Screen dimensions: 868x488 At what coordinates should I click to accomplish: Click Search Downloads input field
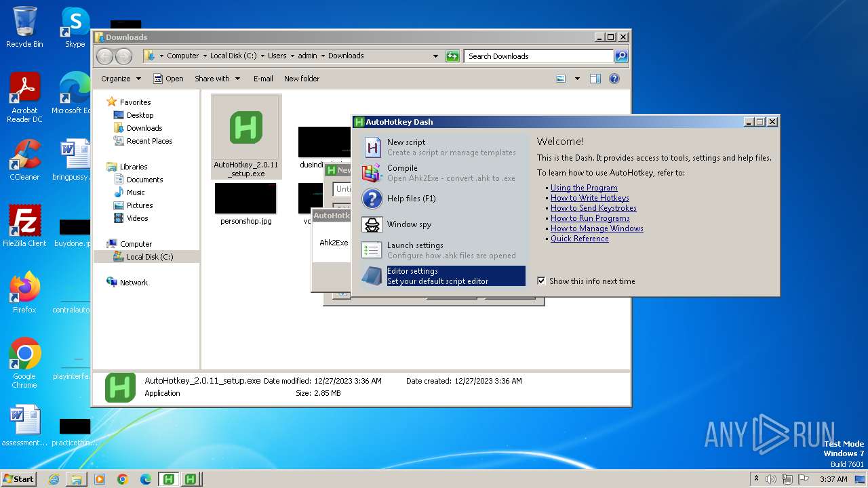pyautogui.click(x=539, y=56)
